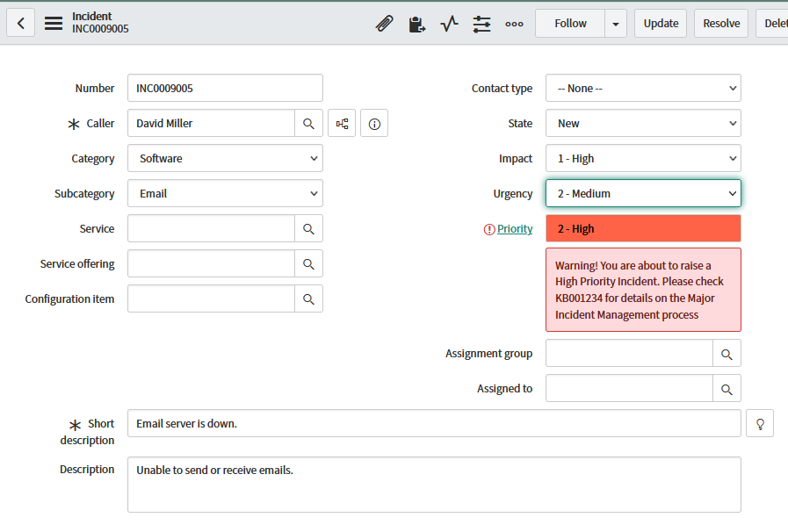Click the Delete button
The height and width of the screenshot is (532, 788).
coord(773,24)
